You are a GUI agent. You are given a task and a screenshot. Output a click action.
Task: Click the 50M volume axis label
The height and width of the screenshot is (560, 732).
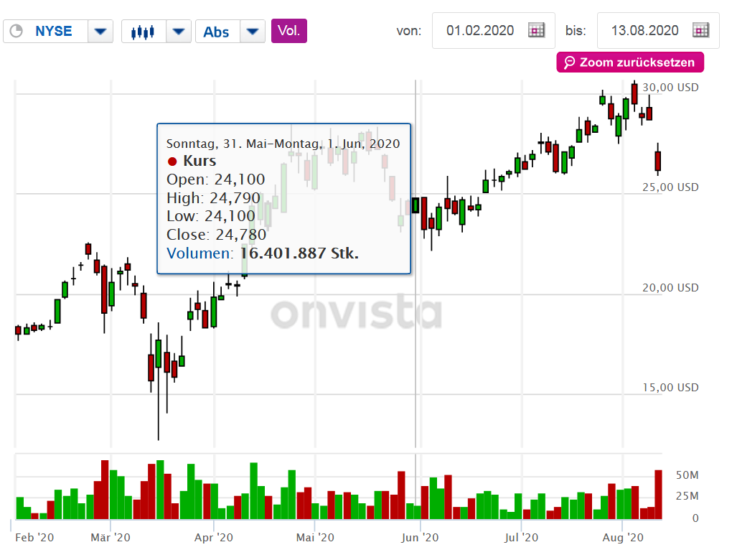click(688, 475)
